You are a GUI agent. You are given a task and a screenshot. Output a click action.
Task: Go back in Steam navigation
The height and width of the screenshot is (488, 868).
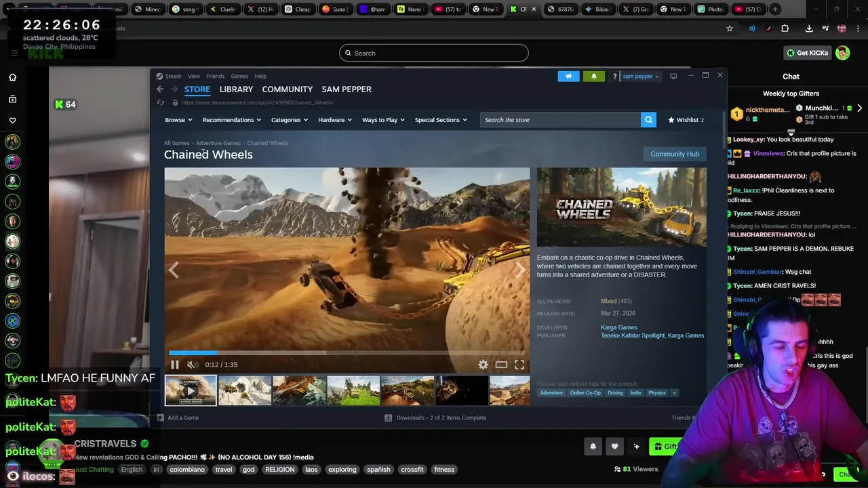(x=160, y=89)
